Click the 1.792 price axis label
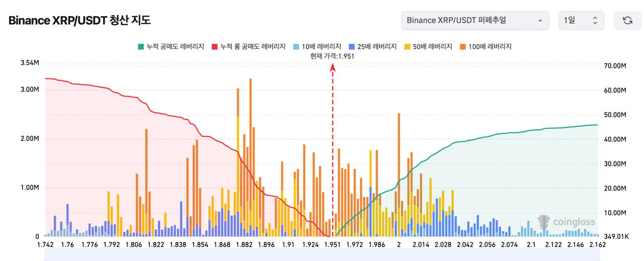The width and height of the screenshot is (644, 261). click(x=111, y=245)
